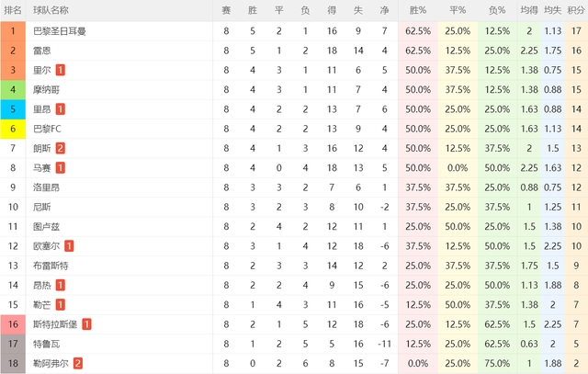Sort by the 积分 column header
Image resolution: width=588 pixels, height=374 pixels.
click(x=576, y=10)
